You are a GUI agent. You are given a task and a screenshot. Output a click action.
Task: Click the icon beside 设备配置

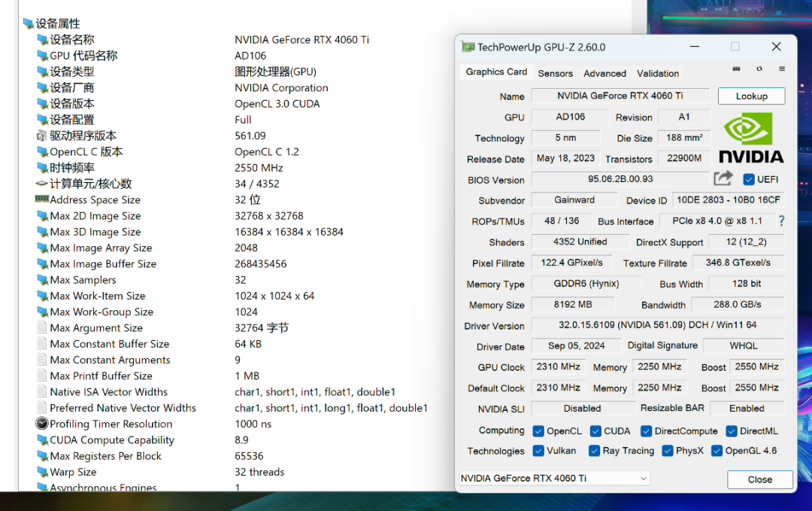pyautogui.click(x=42, y=120)
